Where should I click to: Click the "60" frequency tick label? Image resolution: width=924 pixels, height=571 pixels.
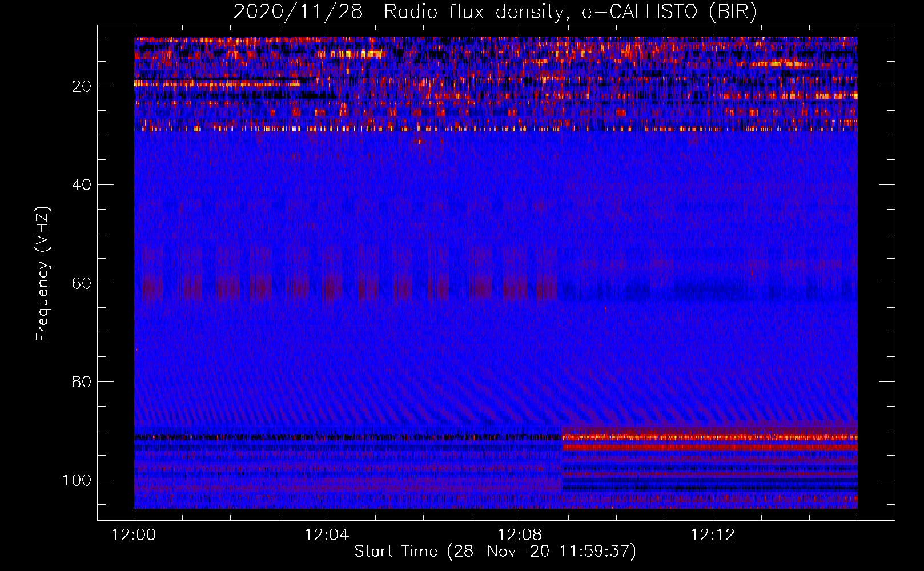82,283
